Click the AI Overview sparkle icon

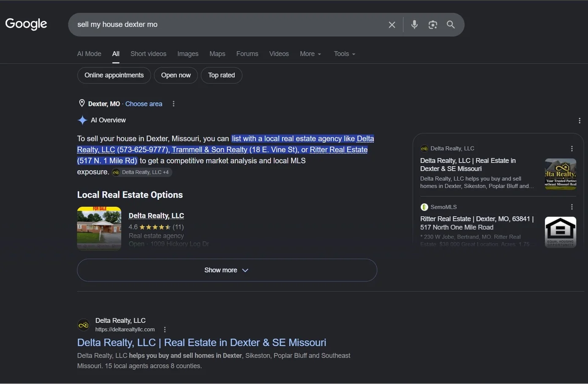pyautogui.click(x=82, y=120)
